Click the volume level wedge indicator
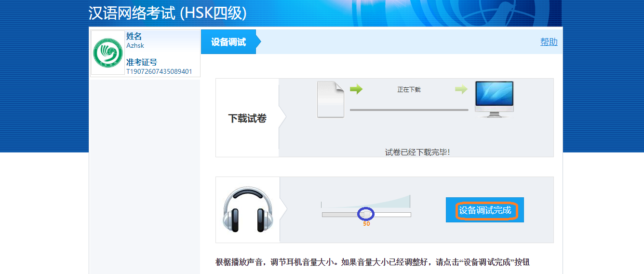644x274 pixels. click(366, 202)
